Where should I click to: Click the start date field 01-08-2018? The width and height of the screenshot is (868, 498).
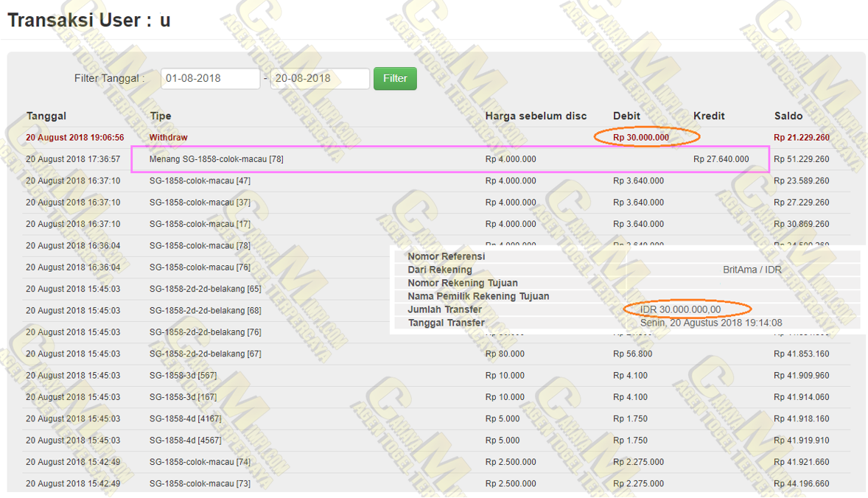coord(210,78)
